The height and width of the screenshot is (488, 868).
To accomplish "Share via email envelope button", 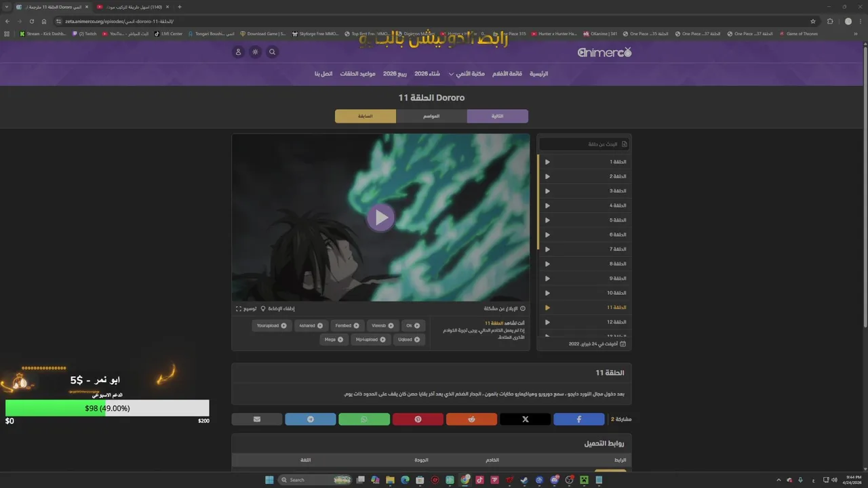I will coord(256,420).
